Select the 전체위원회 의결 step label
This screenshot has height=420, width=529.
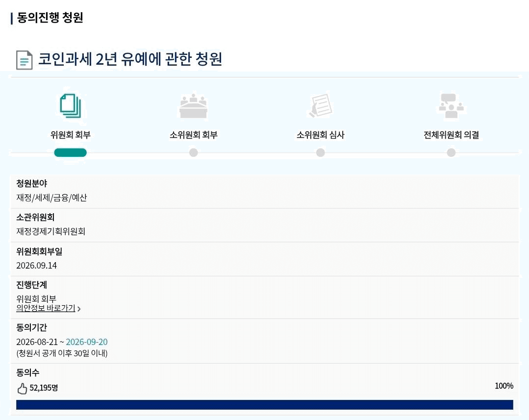point(451,135)
